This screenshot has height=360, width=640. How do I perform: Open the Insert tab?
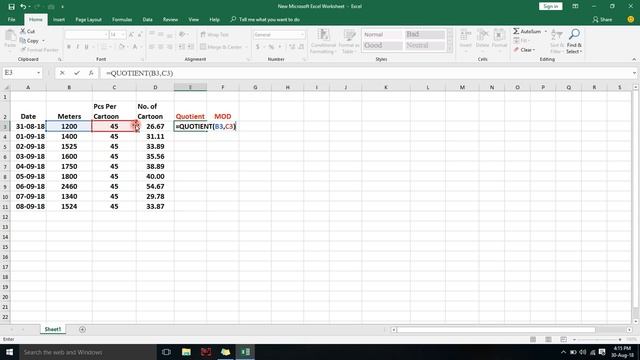[x=59, y=19]
